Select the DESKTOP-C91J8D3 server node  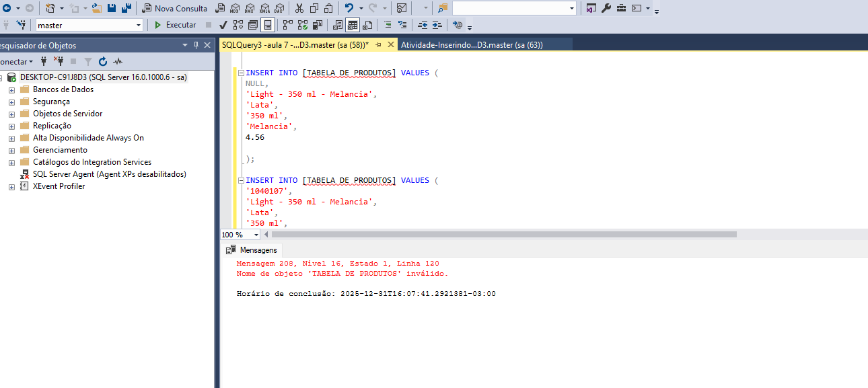pos(103,77)
